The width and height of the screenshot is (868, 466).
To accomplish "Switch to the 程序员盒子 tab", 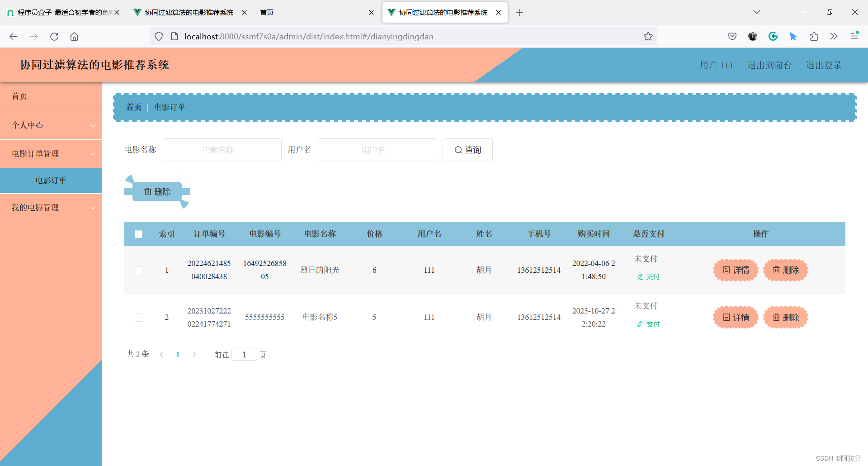I will pyautogui.click(x=63, y=13).
